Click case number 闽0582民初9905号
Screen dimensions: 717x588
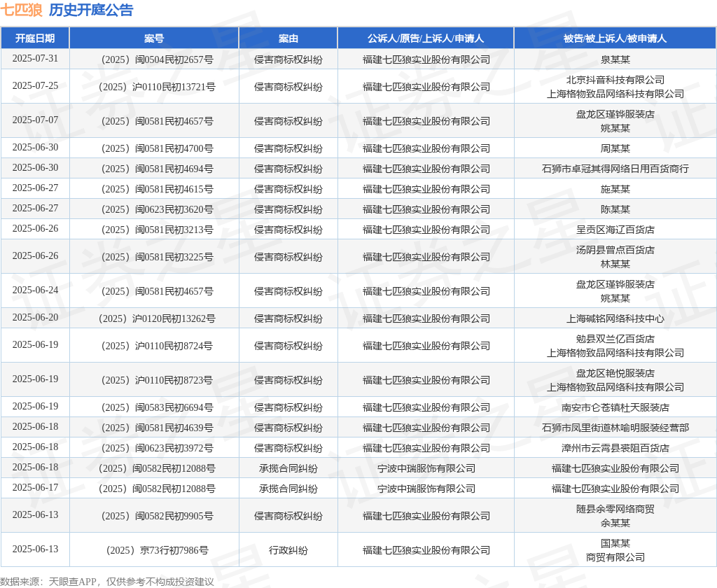[x=158, y=516]
